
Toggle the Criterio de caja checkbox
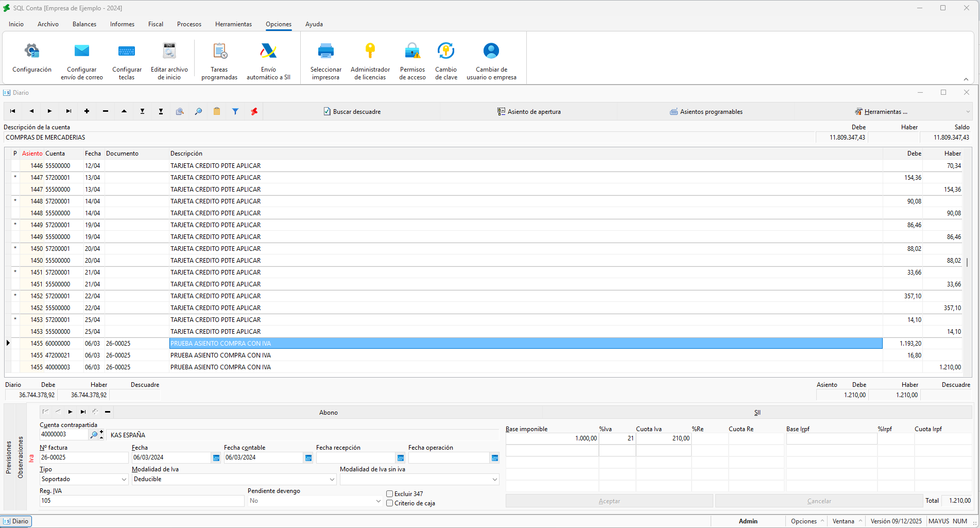click(x=390, y=503)
